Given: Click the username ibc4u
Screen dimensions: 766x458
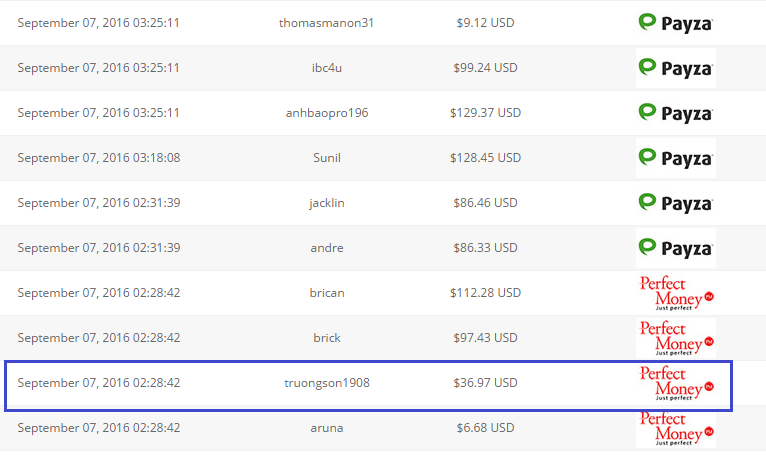Looking at the screenshot, I should [327, 68].
